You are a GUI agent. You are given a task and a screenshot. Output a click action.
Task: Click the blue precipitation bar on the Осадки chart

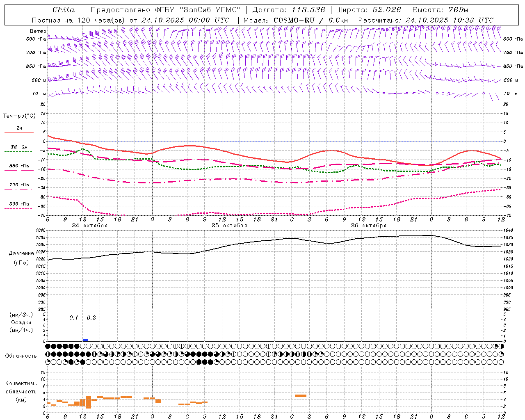click(x=85, y=340)
